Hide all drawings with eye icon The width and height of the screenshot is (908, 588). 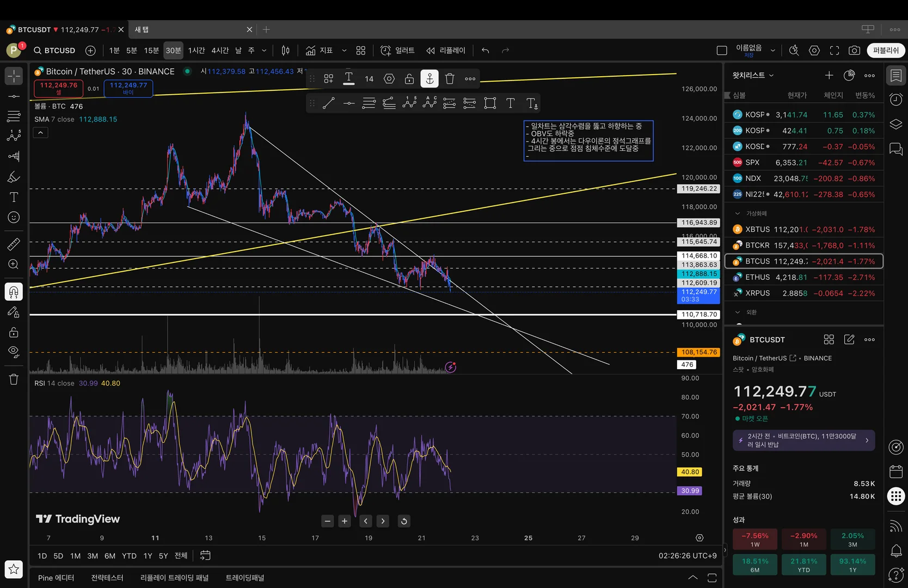14,352
